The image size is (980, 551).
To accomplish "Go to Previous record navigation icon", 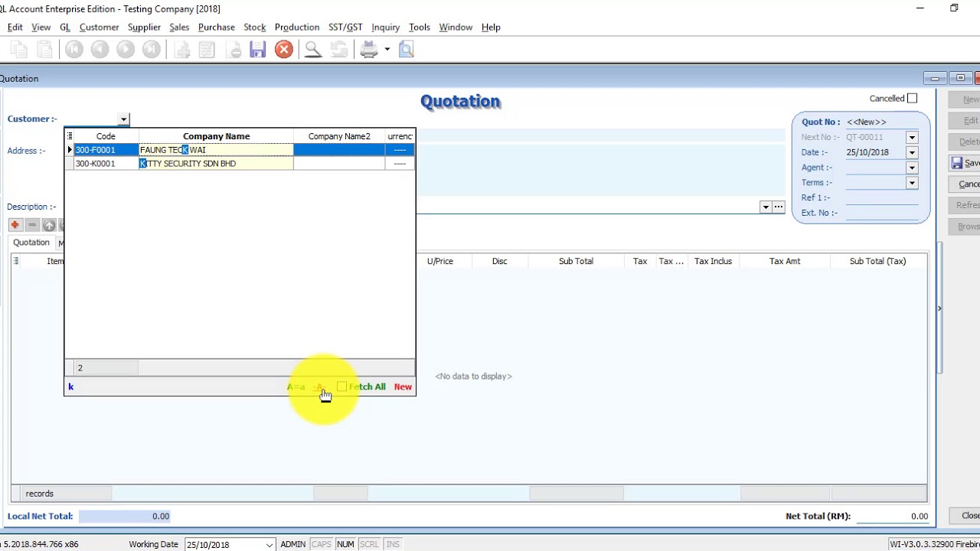I will point(100,50).
